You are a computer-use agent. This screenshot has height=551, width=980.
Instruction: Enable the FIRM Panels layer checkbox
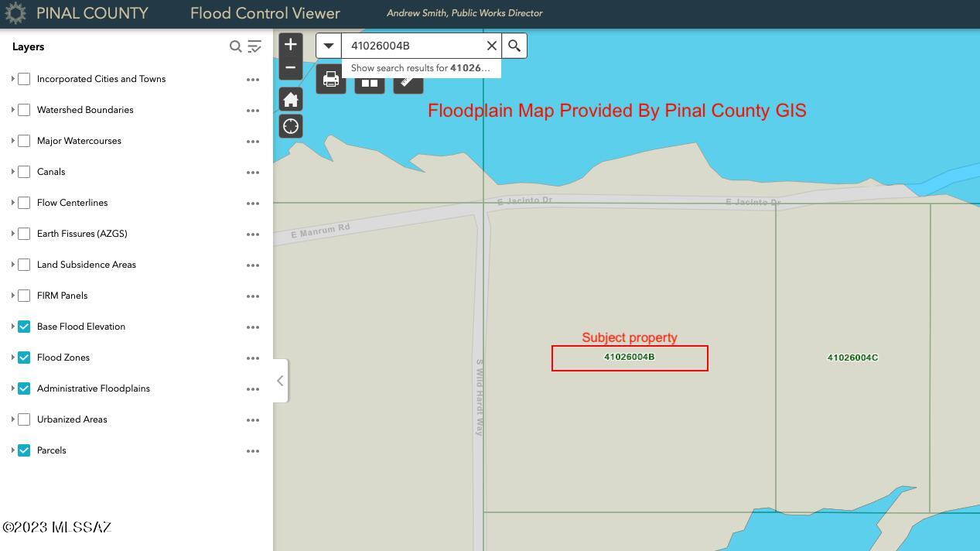[x=24, y=296]
